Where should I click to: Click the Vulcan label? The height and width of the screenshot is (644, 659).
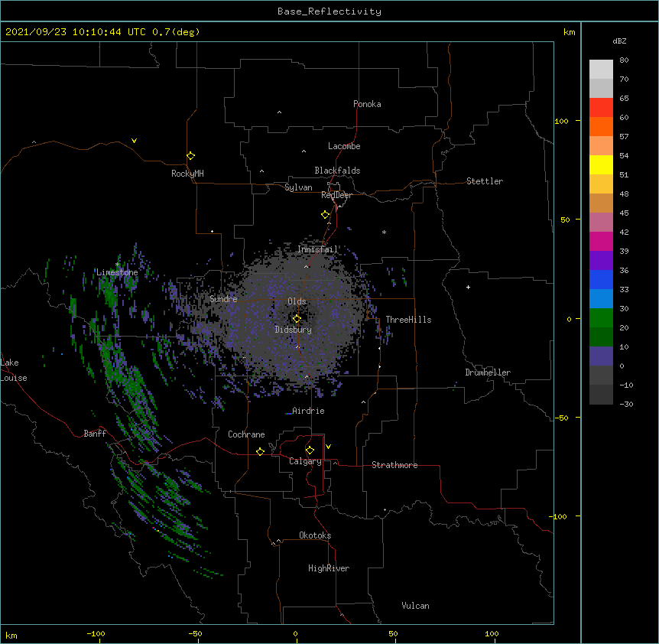pyautogui.click(x=415, y=606)
